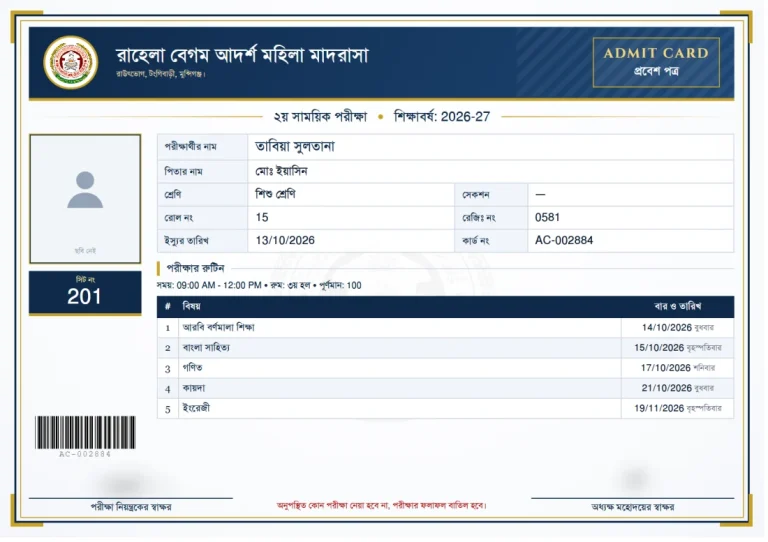Screen dimensions: 768x542
Task: Click the পরীক্ষার রুটিন section heading
Action: tap(195, 268)
